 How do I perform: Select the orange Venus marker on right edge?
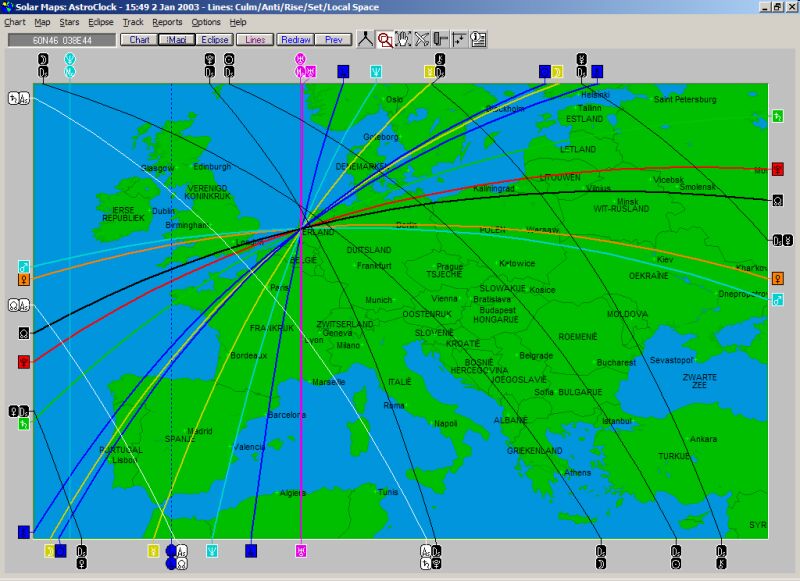coord(777,277)
